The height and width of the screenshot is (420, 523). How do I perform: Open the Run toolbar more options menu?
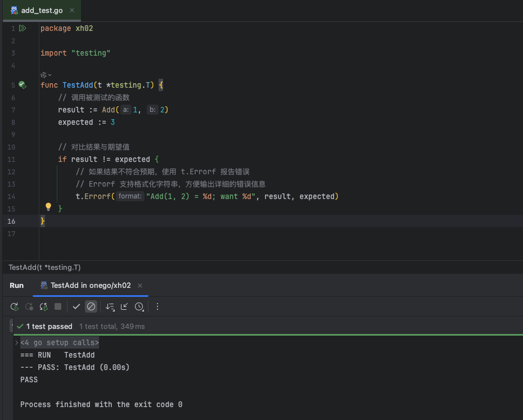click(x=157, y=306)
